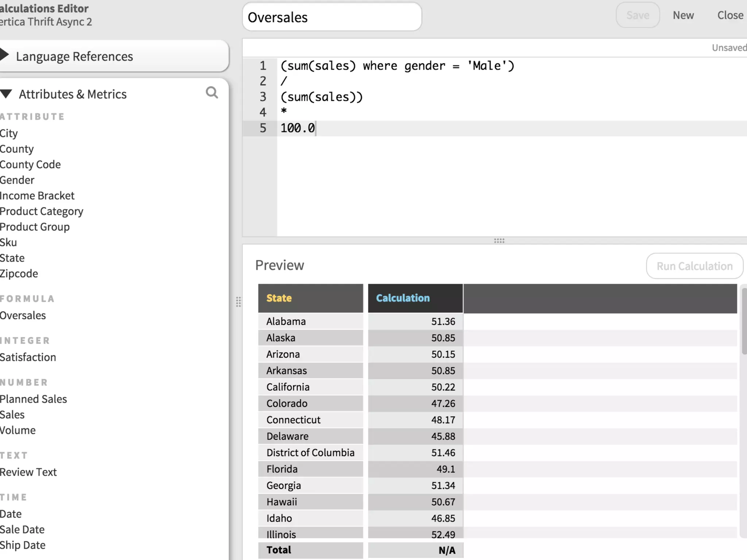Click the vertical panel divider grip handle
Image resolution: width=747 pixels, height=560 pixels.
pyautogui.click(x=238, y=302)
